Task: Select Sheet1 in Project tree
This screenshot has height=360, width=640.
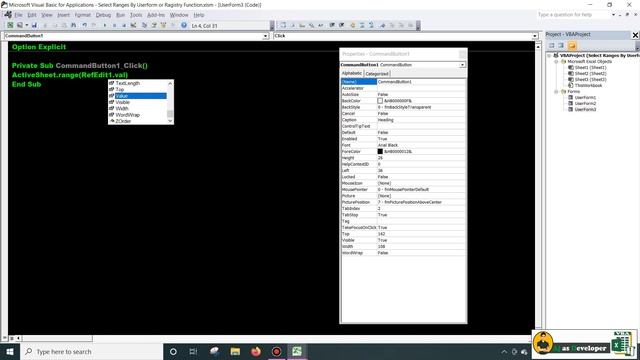Action: click(590, 67)
